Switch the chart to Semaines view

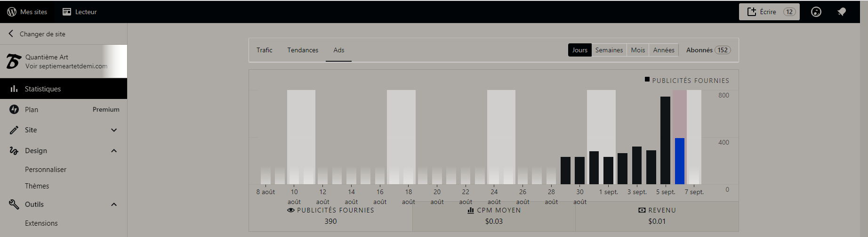pos(609,50)
